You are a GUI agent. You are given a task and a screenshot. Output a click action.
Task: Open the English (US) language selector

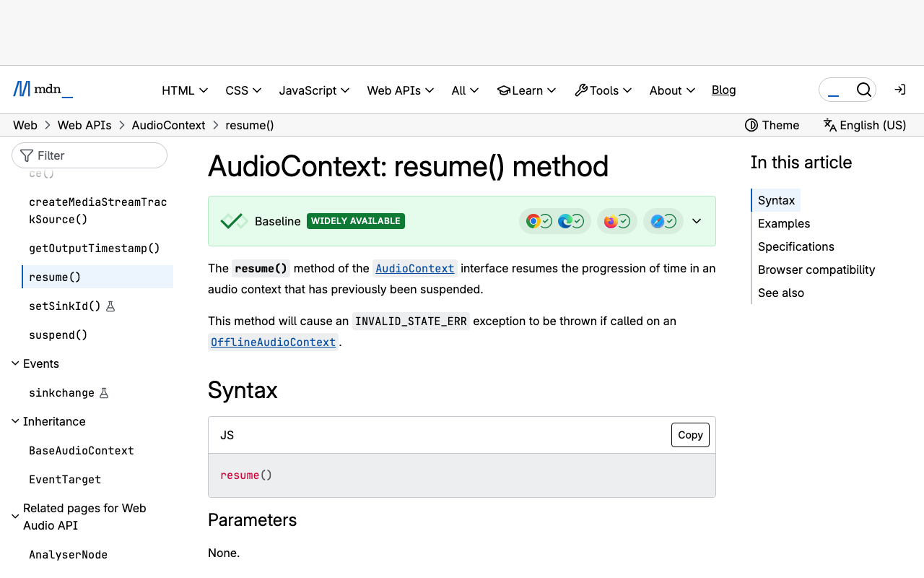click(865, 125)
